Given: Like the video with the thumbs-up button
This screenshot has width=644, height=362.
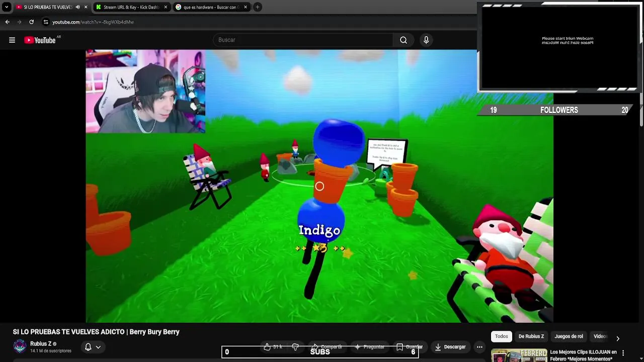Looking at the screenshot, I should 273,347.
